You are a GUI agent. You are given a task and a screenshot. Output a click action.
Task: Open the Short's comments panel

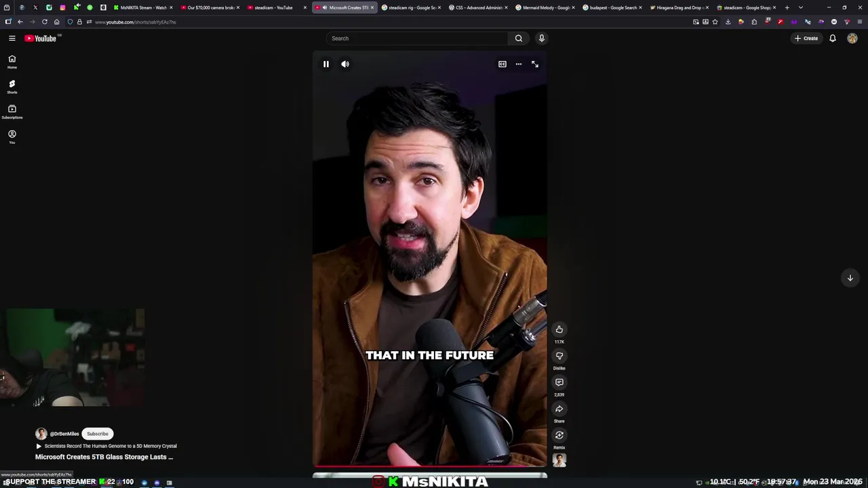559,382
